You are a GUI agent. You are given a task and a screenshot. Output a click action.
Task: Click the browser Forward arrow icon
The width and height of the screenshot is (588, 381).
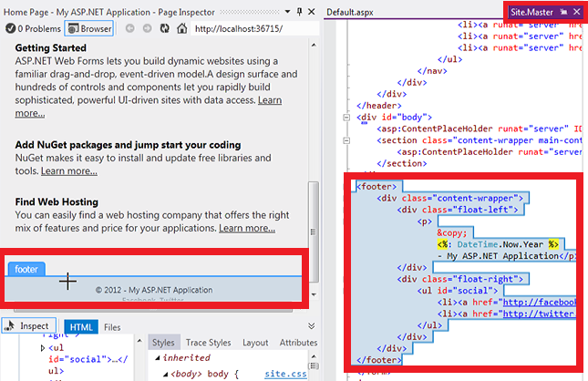(147, 28)
